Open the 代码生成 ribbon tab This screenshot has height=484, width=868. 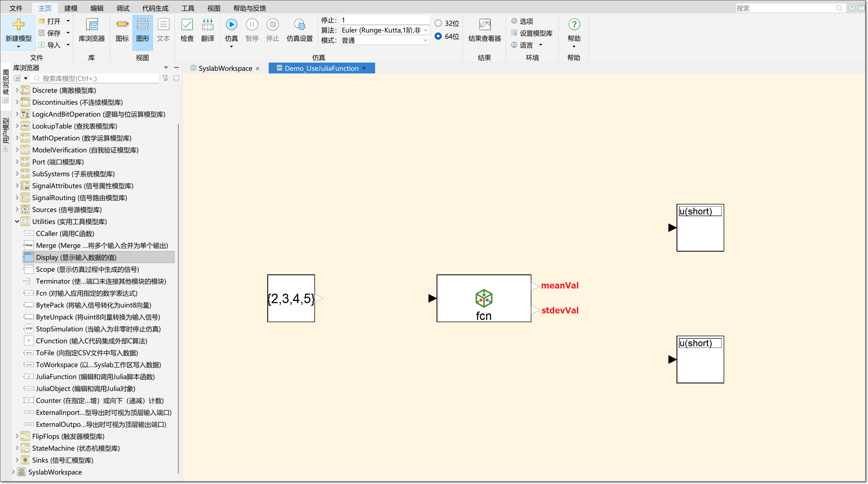click(x=155, y=8)
